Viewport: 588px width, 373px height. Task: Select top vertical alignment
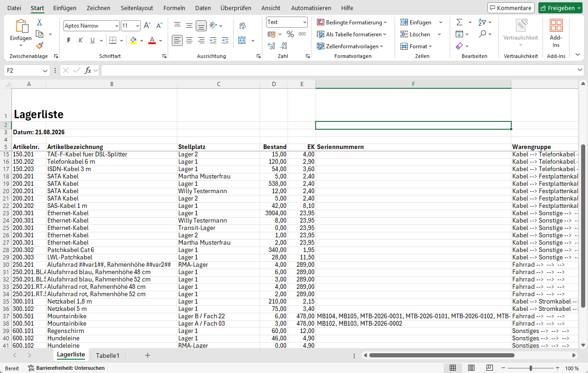tap(177, 26)
